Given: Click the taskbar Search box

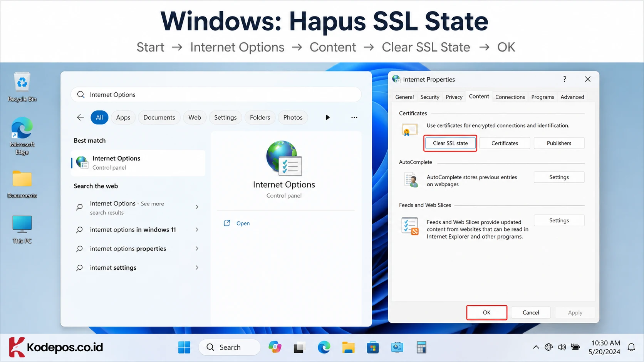Looking at the screenshot, I should [230, 347].
